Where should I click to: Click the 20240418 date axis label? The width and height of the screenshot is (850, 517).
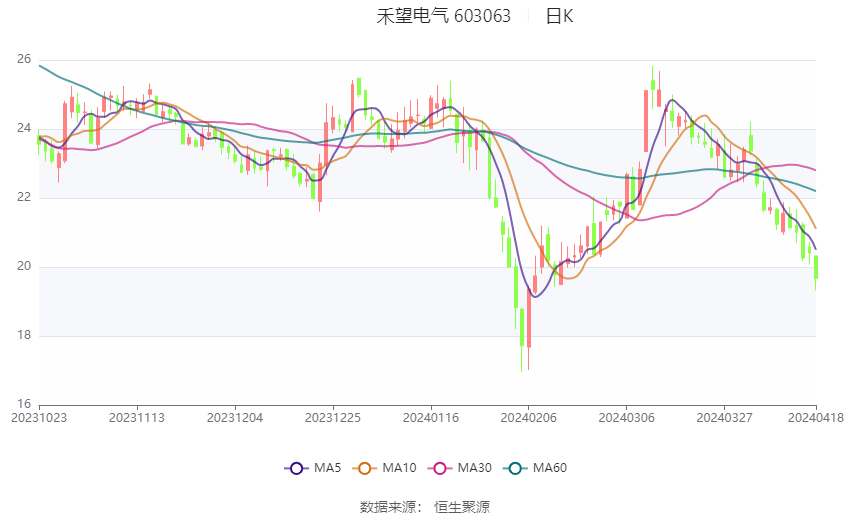click(816, 418)
